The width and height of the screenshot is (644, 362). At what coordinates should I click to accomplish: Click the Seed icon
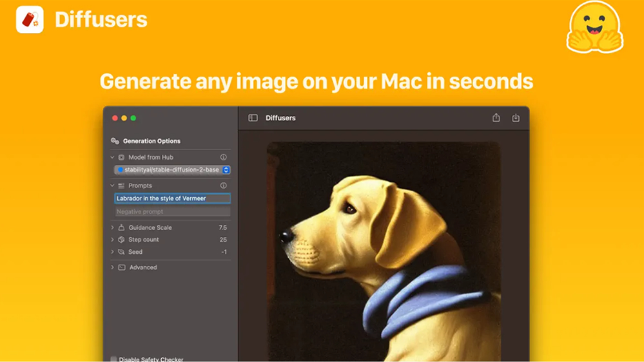click(x=122, y=252)
